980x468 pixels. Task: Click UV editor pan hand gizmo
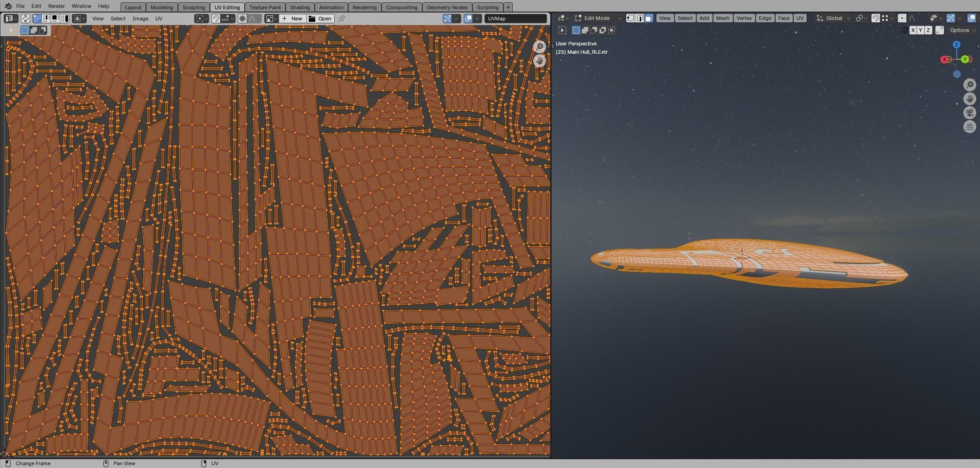pyautogui.click(x=539, y=61)
